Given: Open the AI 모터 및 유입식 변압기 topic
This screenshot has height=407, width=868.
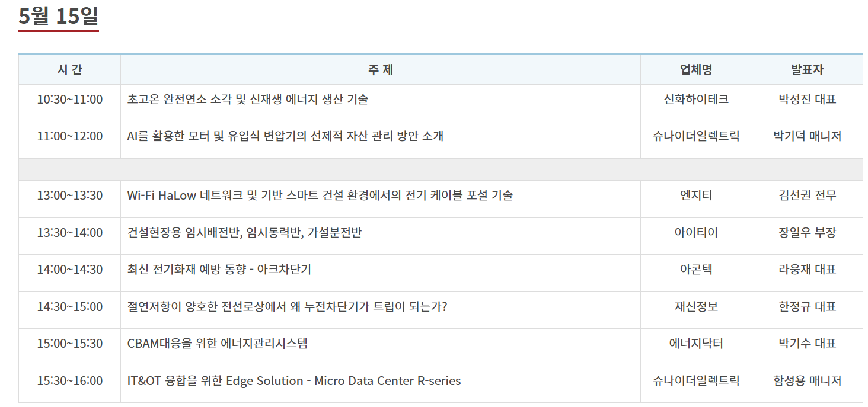Looking at the screenshot, I should tap(285, 136).
